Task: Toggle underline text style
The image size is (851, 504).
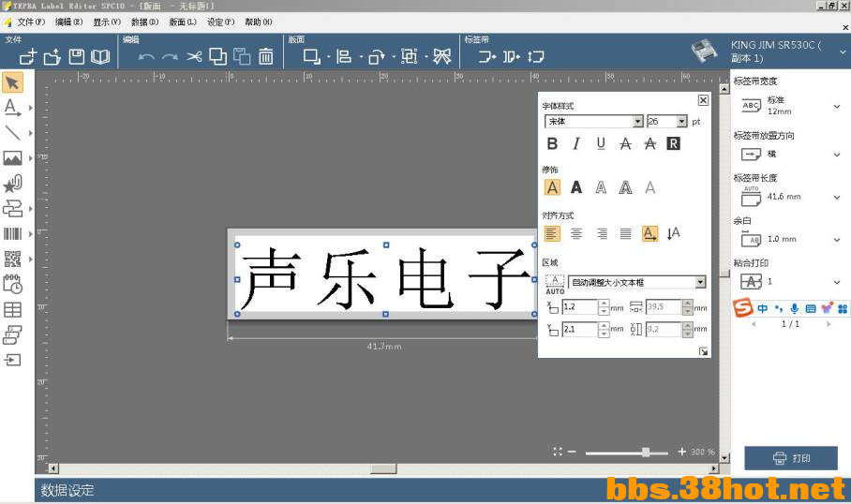Action: point(601,143)
